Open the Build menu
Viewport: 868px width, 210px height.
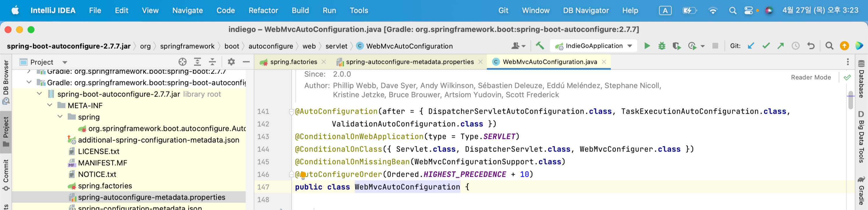[300, 10]
